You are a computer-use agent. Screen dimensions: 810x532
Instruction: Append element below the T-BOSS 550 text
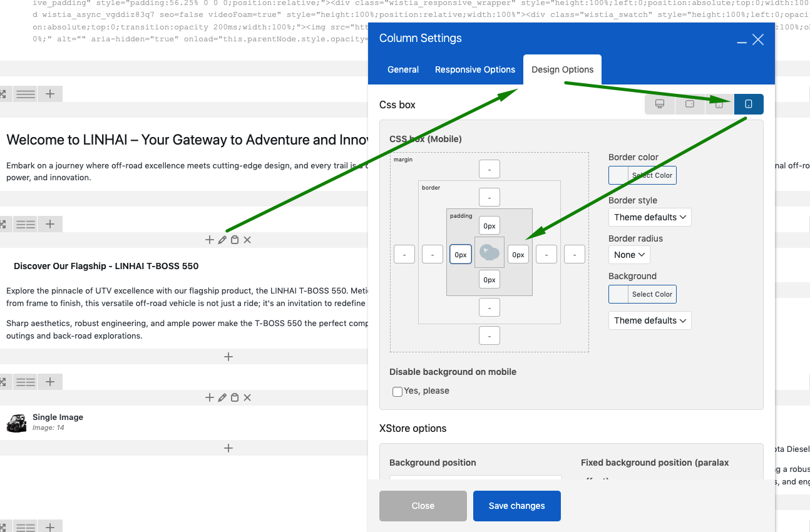(228, 357)
